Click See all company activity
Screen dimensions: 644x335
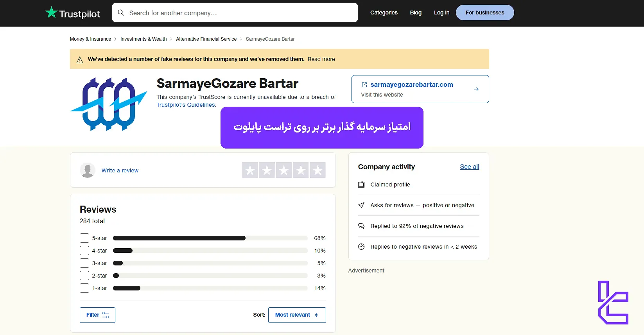point(470,167)
